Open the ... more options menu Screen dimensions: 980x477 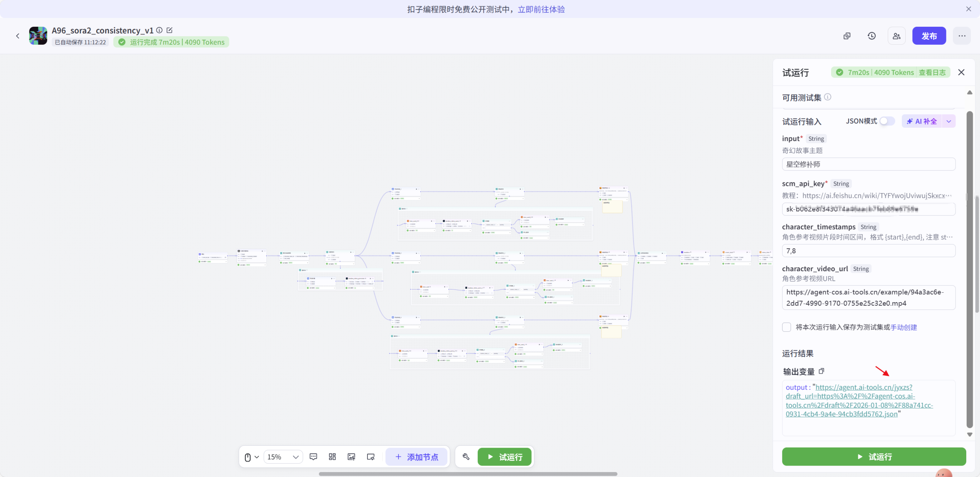[962, 36]
